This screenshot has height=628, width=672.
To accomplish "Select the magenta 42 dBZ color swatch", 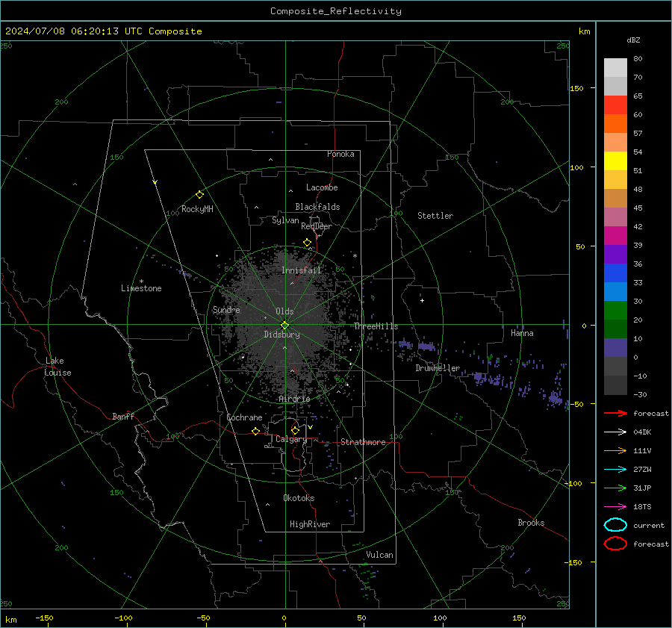I will pyautogui.click(x=615, y=236).
